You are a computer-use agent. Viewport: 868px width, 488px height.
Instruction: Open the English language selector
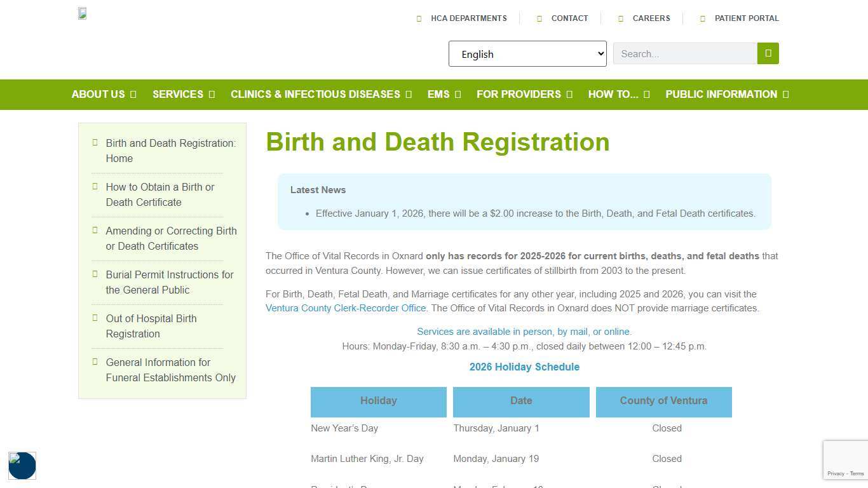coord(527,54)
